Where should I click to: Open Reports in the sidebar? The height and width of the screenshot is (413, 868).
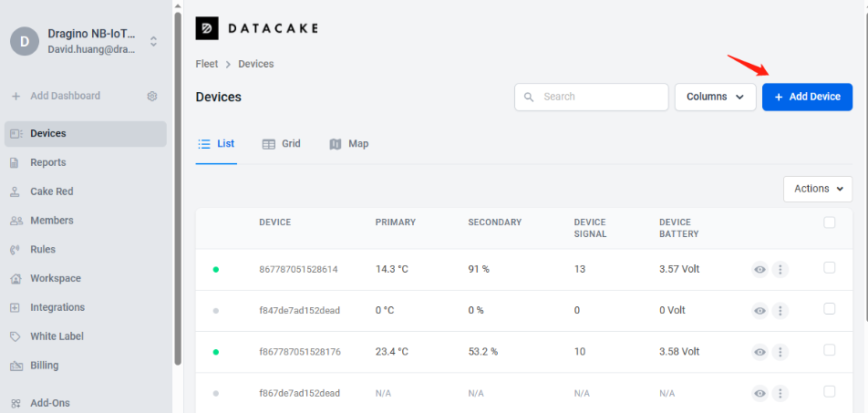(x=86, y=163)
